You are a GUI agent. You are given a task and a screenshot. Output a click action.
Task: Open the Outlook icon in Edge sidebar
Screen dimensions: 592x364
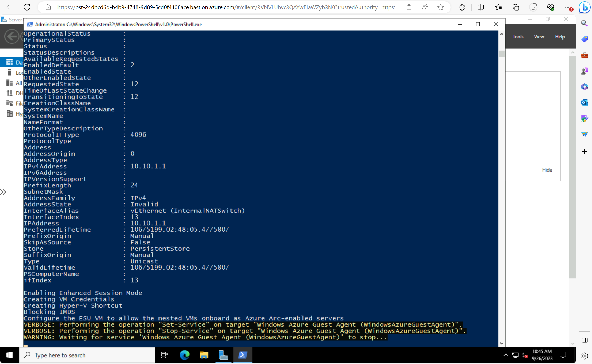pos(584,102)
